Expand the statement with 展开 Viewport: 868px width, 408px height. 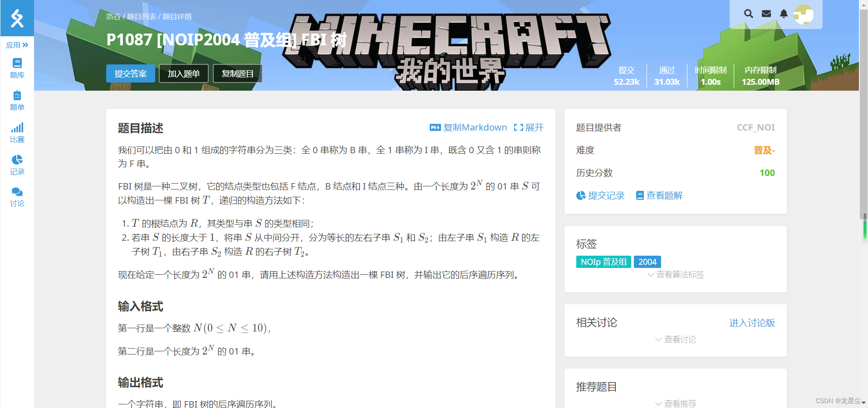tap(529, 127)
